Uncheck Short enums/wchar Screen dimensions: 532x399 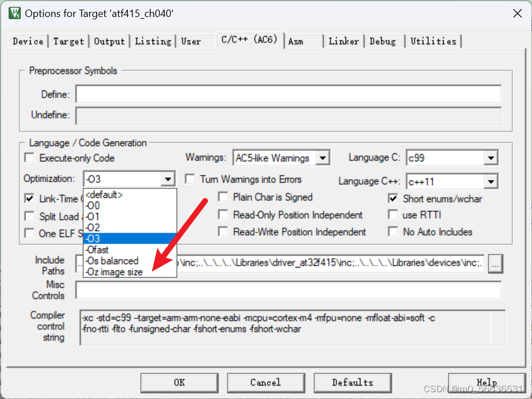[x=393, y=199]
